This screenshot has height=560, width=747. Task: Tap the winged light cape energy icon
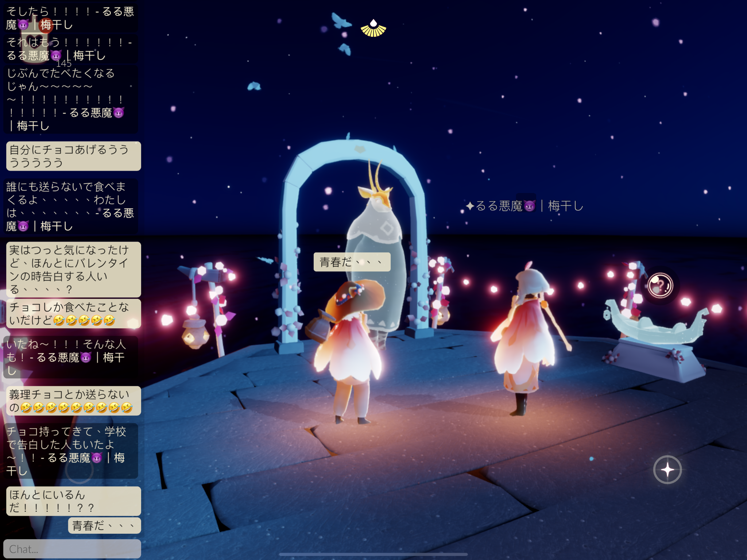coord(373,28)
